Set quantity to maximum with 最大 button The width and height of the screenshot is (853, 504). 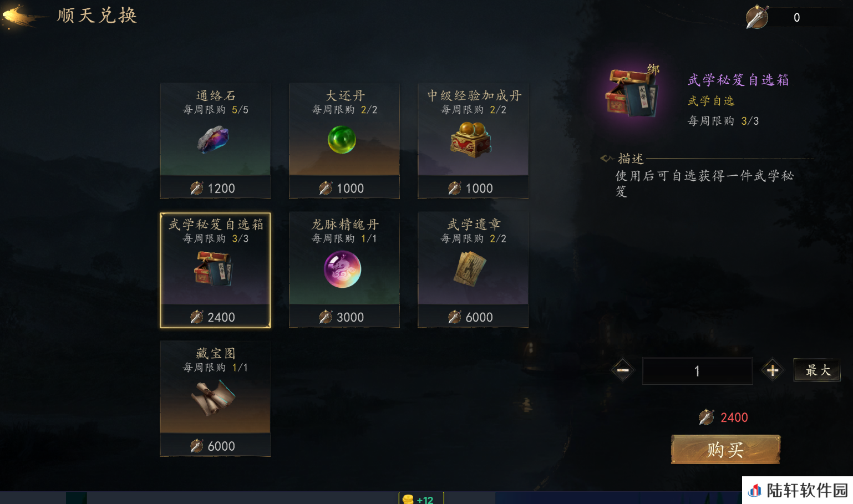click(x=817, y=370)
